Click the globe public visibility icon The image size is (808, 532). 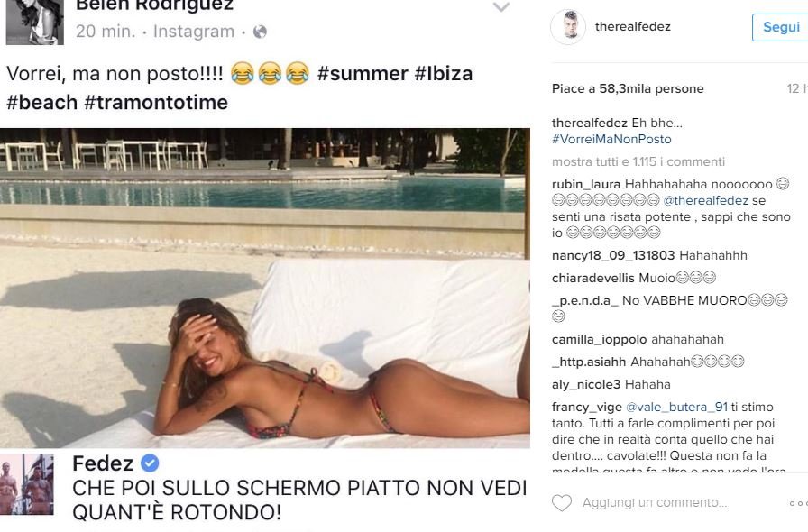(x=261, y=32)
